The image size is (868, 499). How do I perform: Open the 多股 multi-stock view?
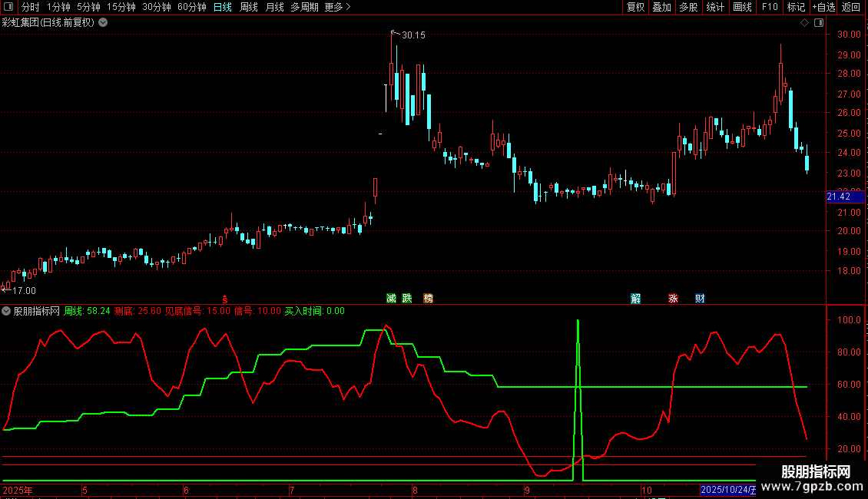coord(688,7)
